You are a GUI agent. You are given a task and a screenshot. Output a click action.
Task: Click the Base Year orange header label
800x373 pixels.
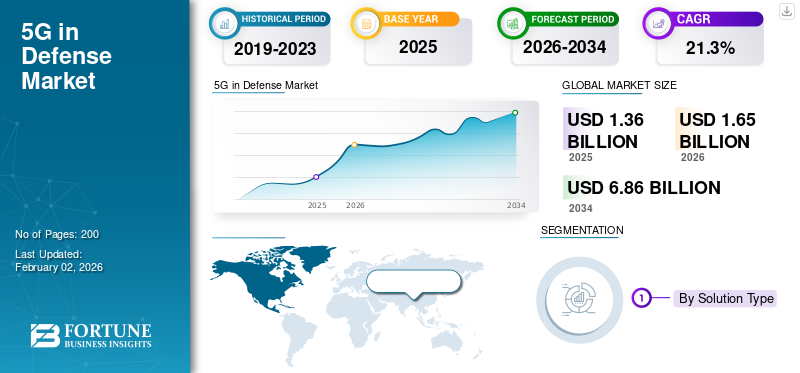coord(411,19)
